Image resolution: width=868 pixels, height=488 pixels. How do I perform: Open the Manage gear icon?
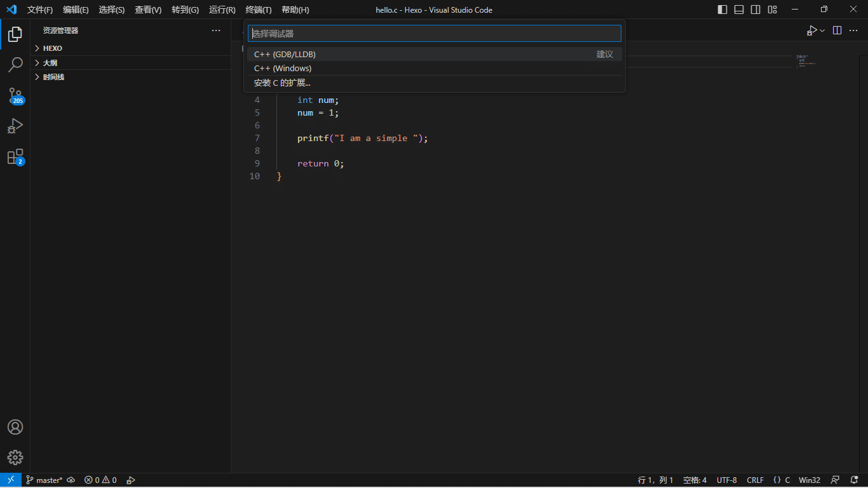click(x=15, y=457)
